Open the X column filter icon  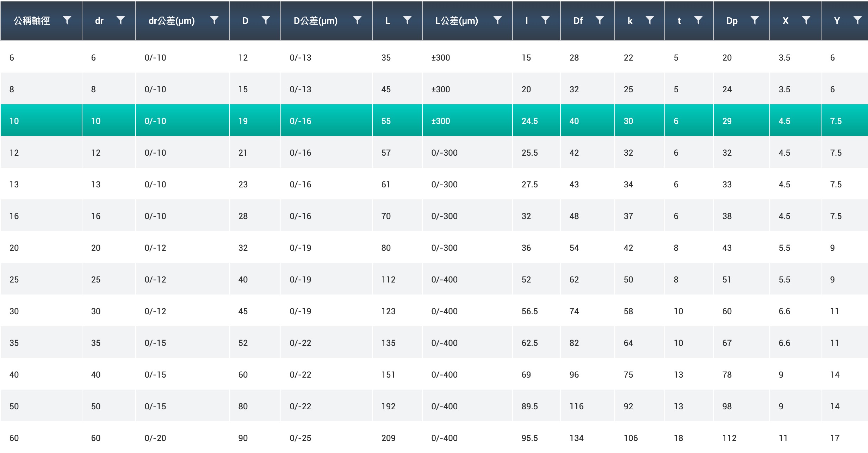coord(806,20)
